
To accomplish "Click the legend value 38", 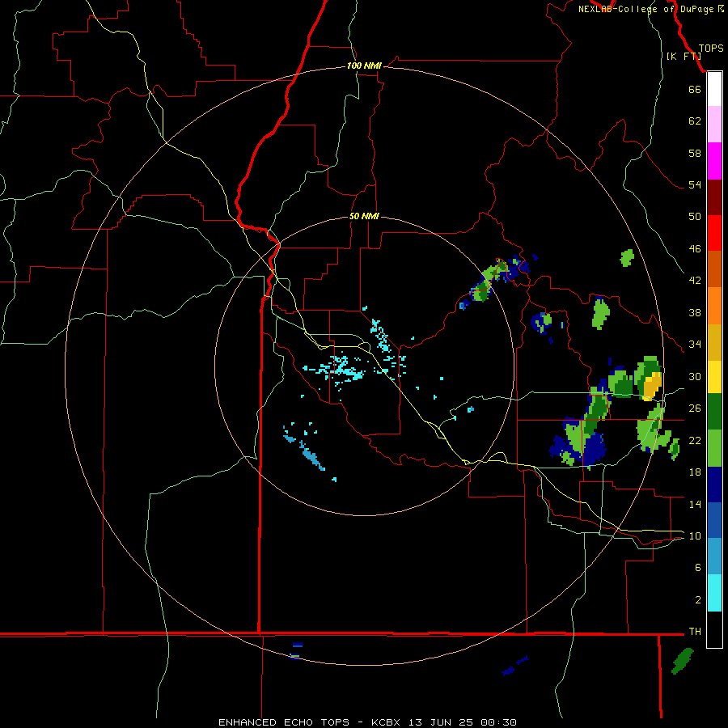I will tap(695, 313).
